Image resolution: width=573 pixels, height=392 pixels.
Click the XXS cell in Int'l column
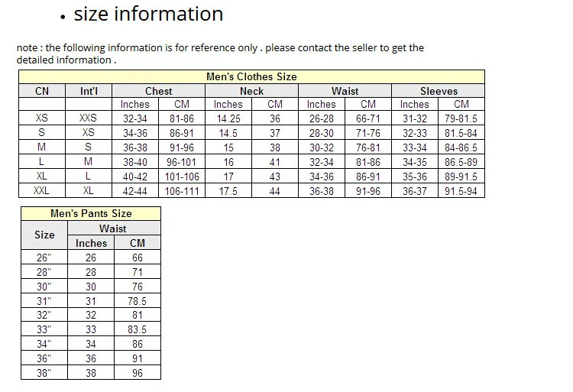89,118
